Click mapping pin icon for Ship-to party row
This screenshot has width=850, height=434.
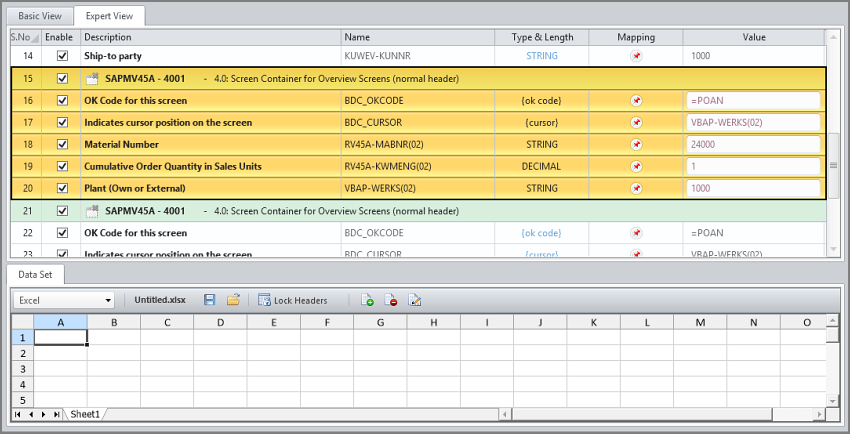click(x=635, y=56)
